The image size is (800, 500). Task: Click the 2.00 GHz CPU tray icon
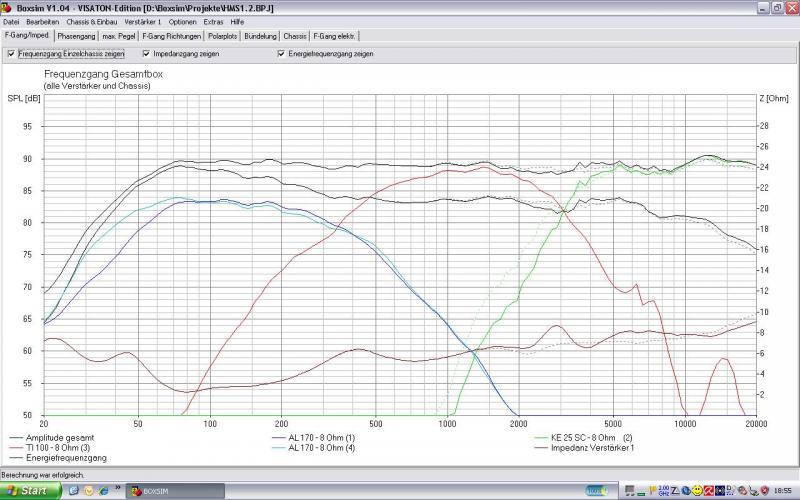(664, 491)
